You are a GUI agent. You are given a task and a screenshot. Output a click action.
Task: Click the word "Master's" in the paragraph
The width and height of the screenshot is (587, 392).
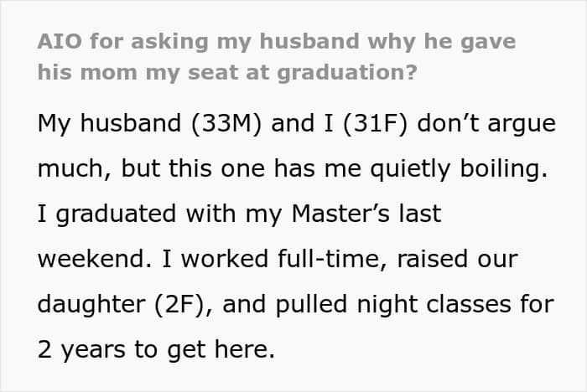340,214
